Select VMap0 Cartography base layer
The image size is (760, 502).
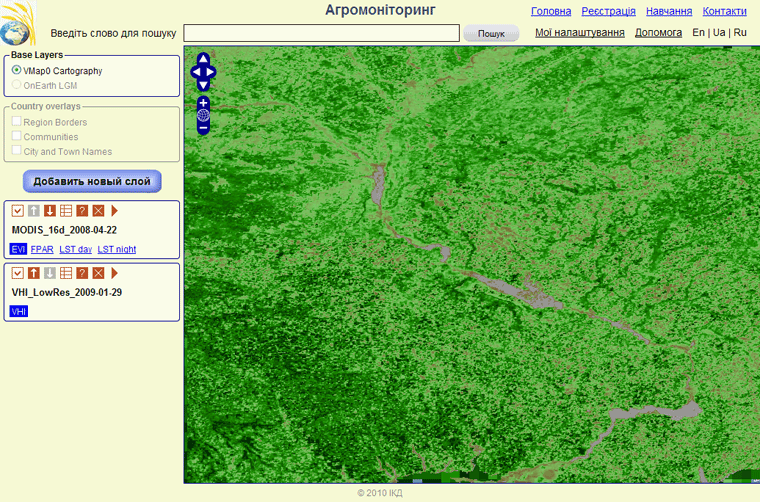[16, 70]
